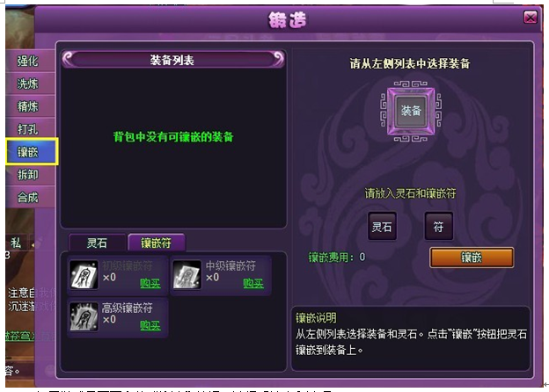Click the 初级镶嵌符 talisman icon

point(84,274)
